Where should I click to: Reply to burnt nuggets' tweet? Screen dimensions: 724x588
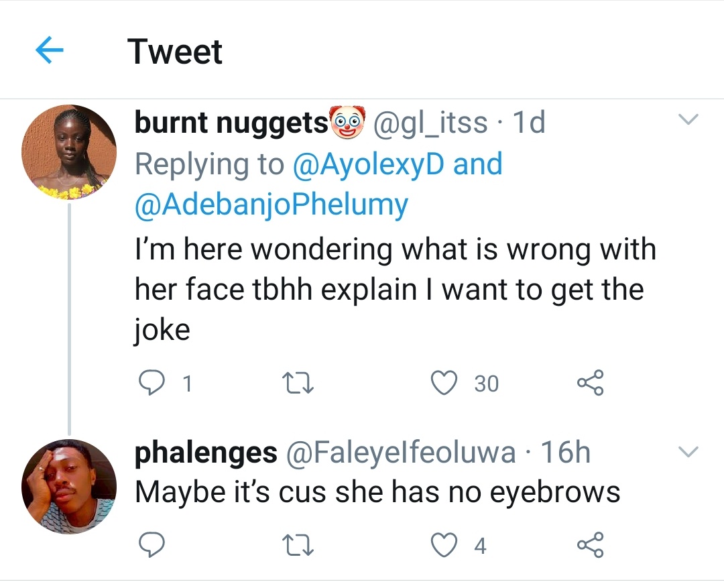[152, 384]
